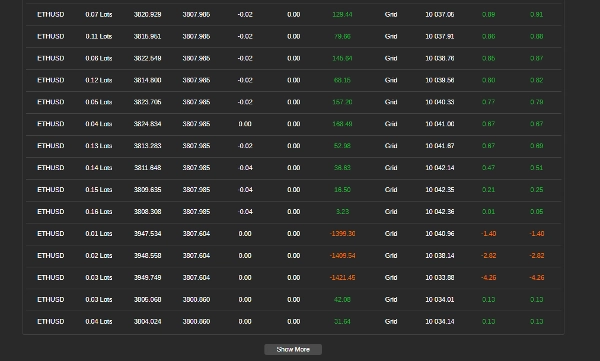Click the balance value 10 037.06
The width and height of the screenshot is (600, 361).
(440, 15)
